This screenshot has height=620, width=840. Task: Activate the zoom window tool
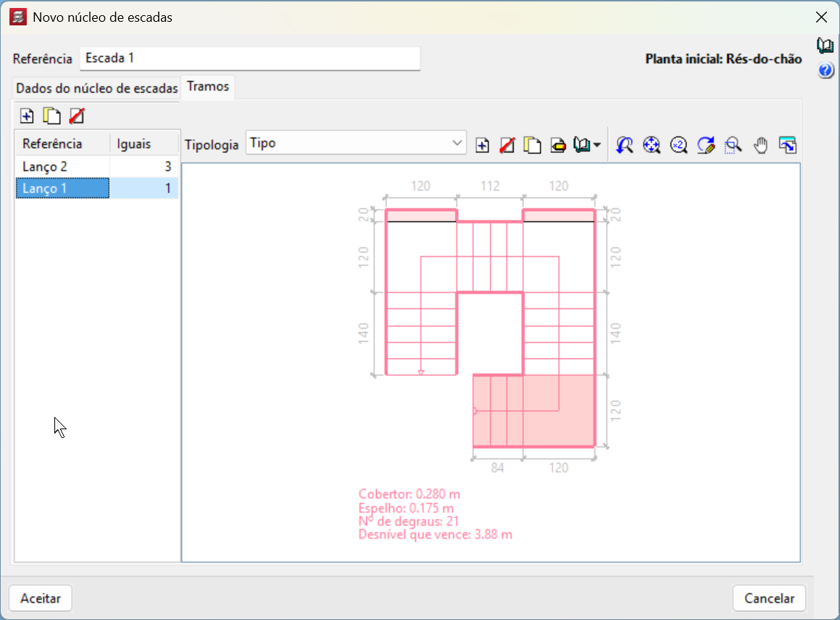pyautogui.click(x=733, y=145)
